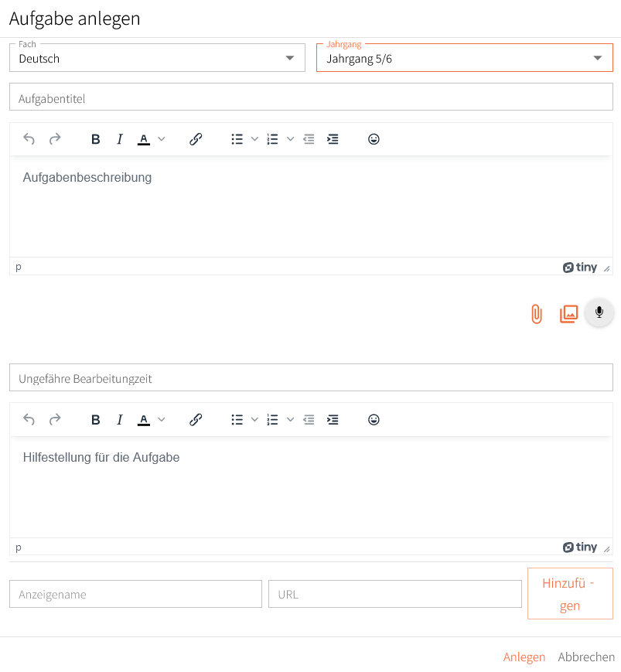Decrease indent in Hilfestellung editor

click(x=309, y=420)
